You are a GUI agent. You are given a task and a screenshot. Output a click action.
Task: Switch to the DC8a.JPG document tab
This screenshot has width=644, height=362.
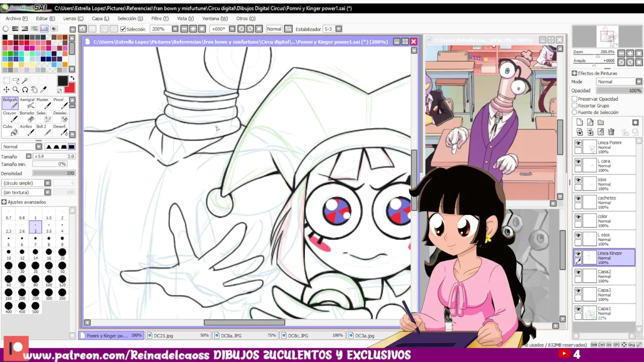click(x=245, y=335)
